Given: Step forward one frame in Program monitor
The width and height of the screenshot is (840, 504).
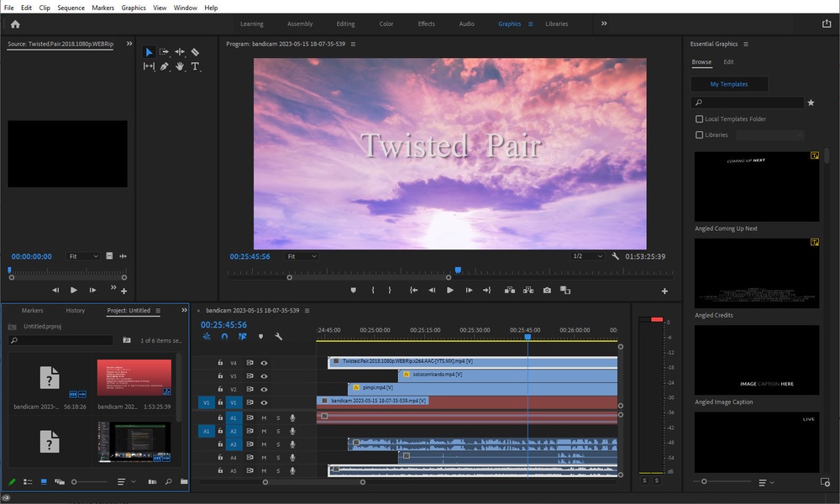Looking at the screenshot, I should [469, 291].
